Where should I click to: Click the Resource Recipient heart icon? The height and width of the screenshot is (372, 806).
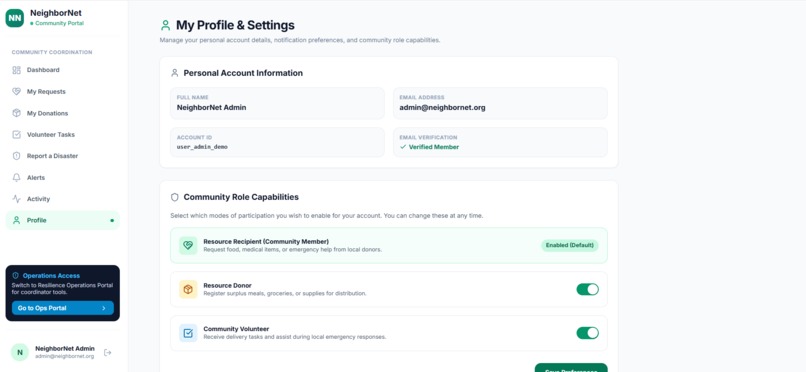tap(188, 246)
